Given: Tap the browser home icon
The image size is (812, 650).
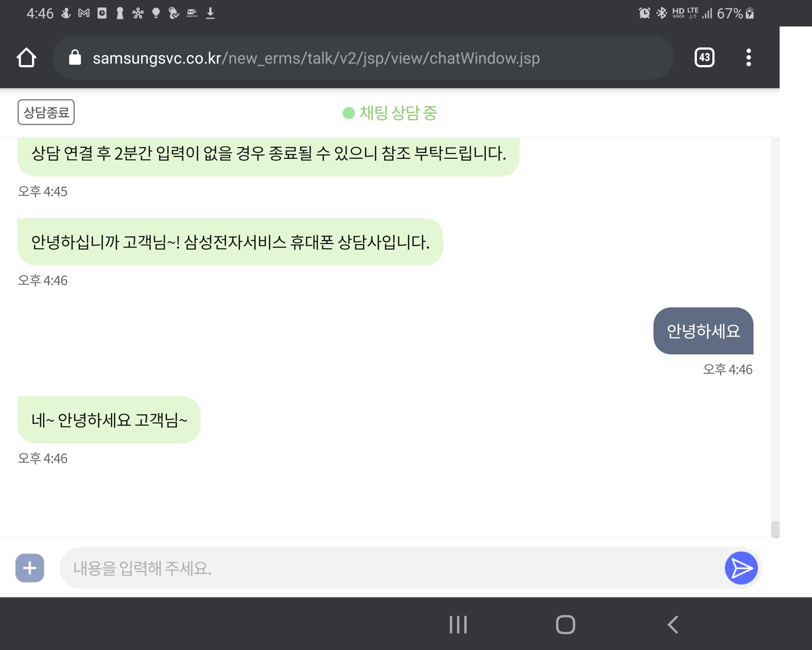Looking at the screenshot, I should coord(26,58).
